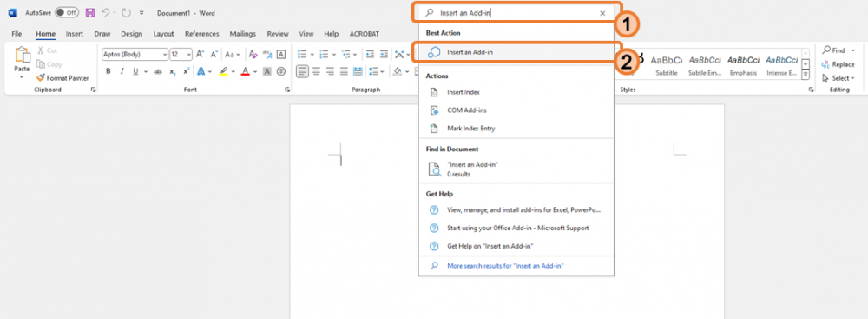This screenshot has height=319, width=868.
Task: Click the Paste clipboard icon
Action: (x=22, y=55)
